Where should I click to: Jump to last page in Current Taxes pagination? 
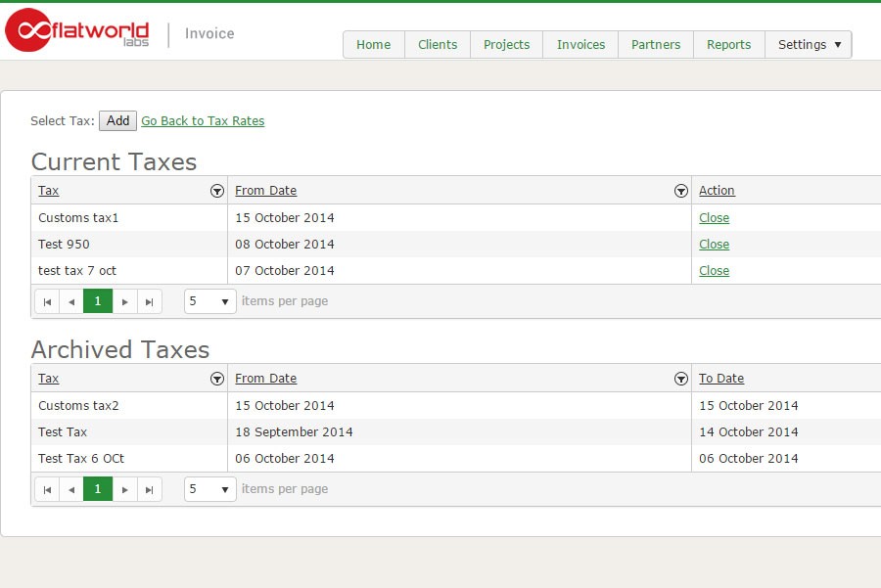tap(149, 301)
